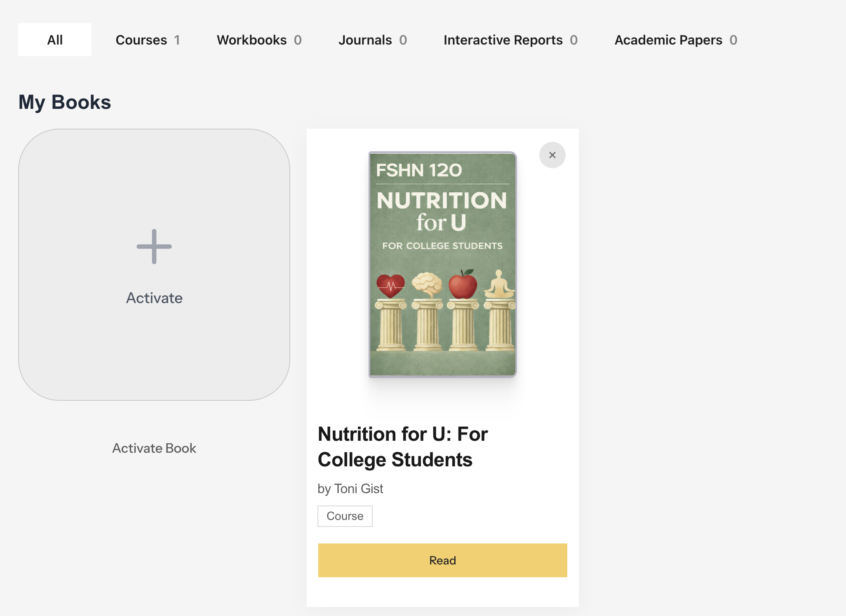846x616 pixels.
Task: Open the Workbooks tab
Action: pyautogui.click(x=252, y=40)
